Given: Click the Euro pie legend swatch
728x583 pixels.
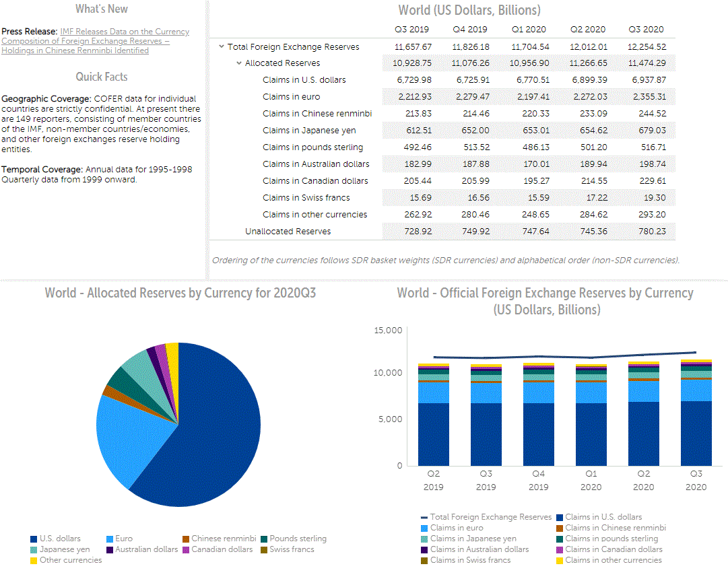Looking at the screenshot, I should (x=110, y=539).
